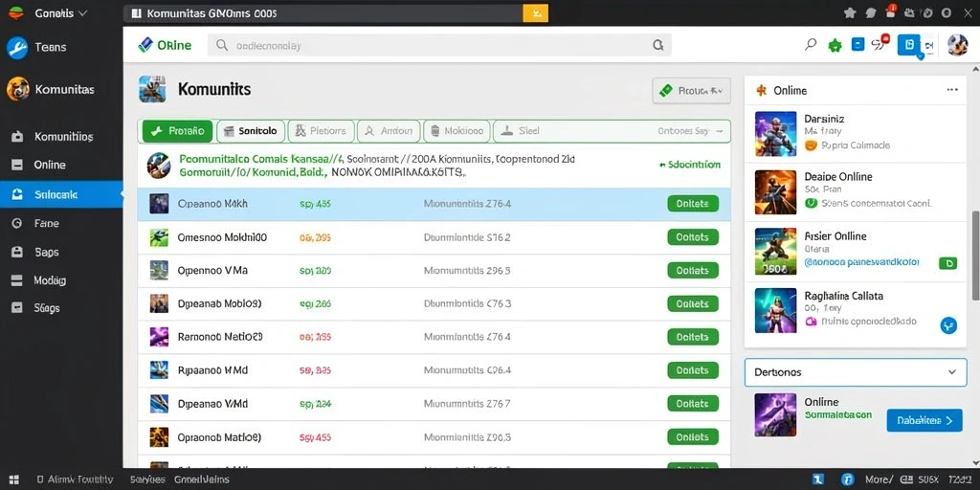Open the Komunitas avatar in the sidebar
The image size is (980, 490).
tap(17, 89)
